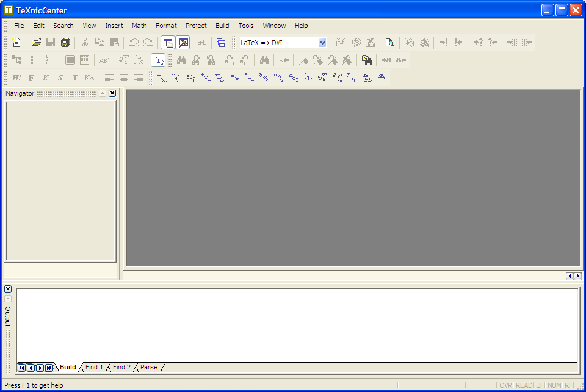Screen dimensions: 586x392
Task: Click the Small caps KA icon
Action: (x=89, y=77)
